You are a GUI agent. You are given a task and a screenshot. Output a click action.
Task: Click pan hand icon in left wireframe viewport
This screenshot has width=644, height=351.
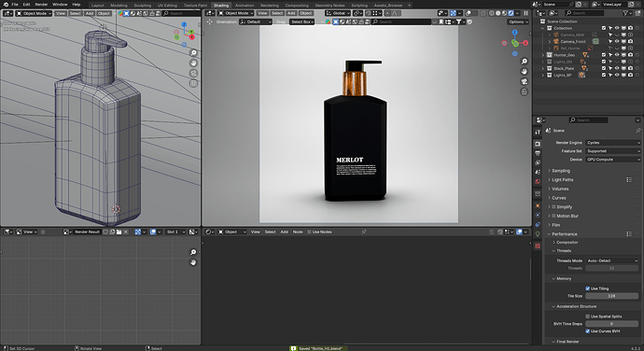193,63
